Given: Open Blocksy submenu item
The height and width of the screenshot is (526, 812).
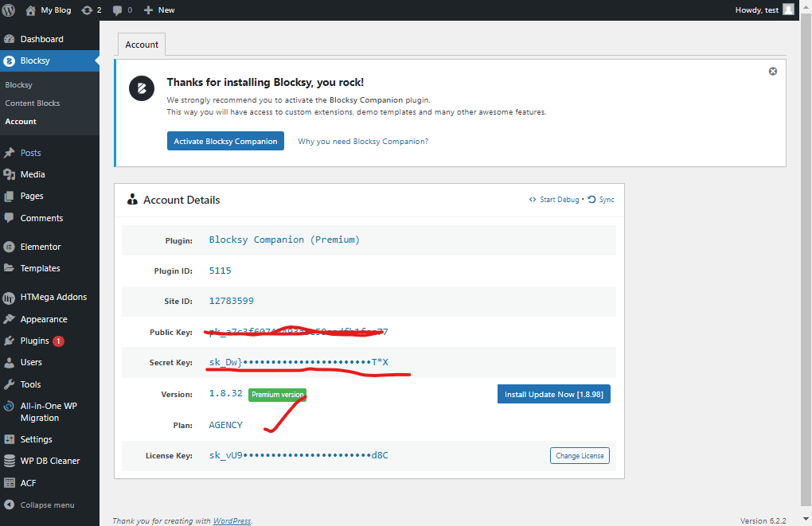Looking at the screenshot, I should tap(18, 85).
